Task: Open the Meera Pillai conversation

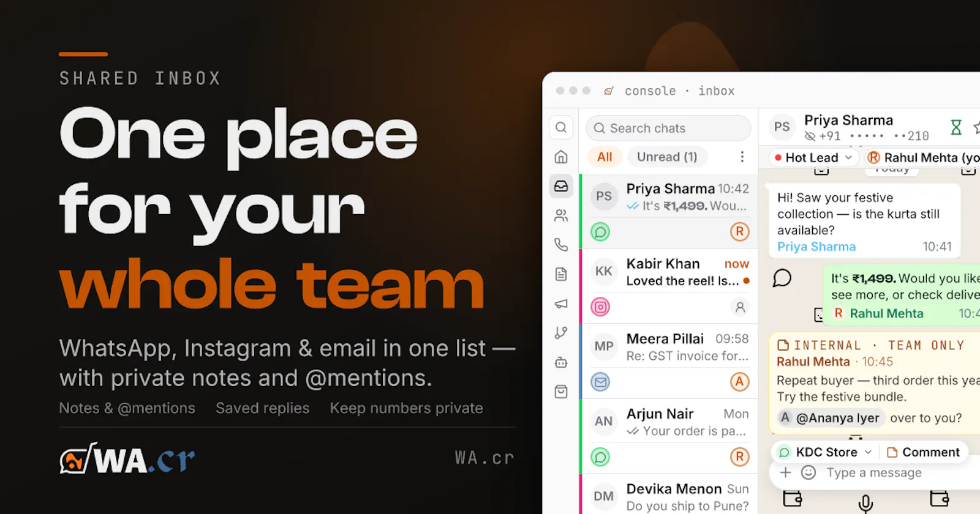Action: tap(669, 362)
